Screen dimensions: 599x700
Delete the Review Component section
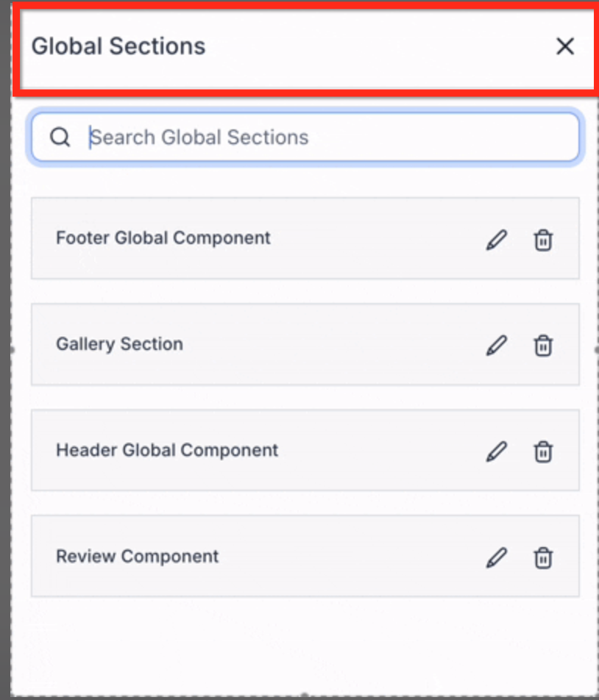[543, 557]
